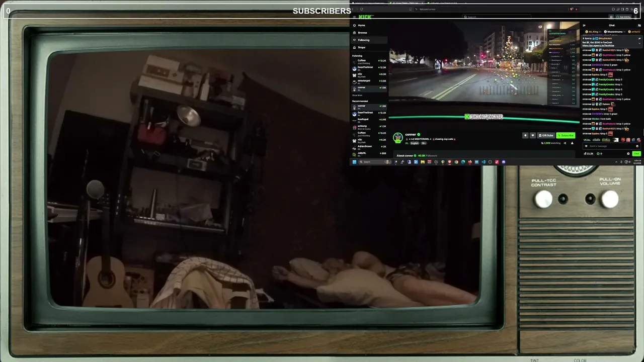Screen dimensions: 644x362
Task: Click conner's profile avatar below the video
Action: (397, 137)
